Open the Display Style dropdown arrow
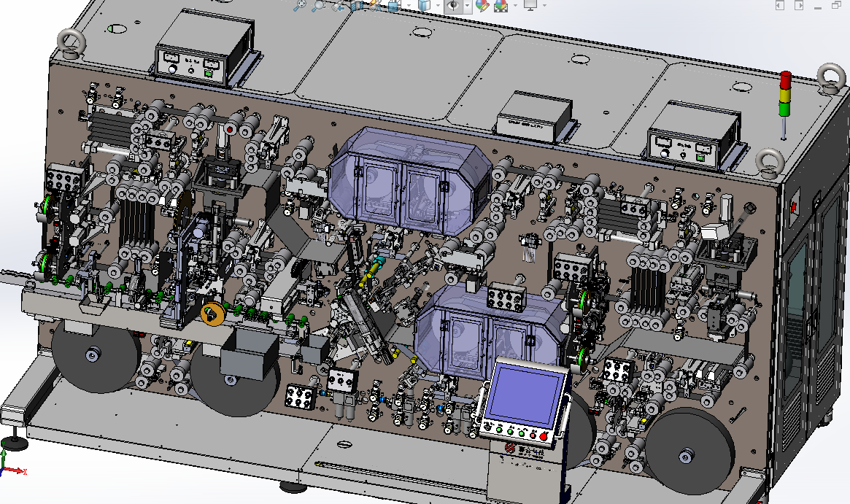Screen dimensions: 850x504 (x=438, y=5)
